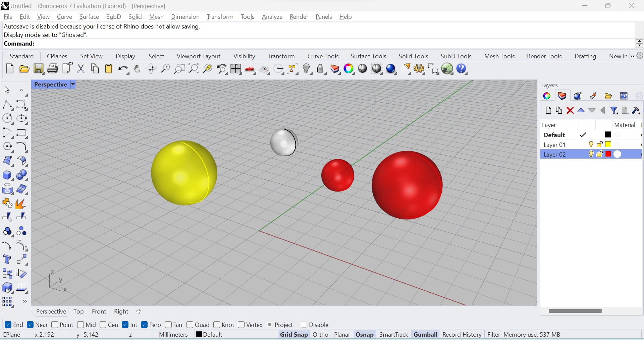The image size is (644, 340).
Task: Click the color wheel icon in toolbar
Action: (349, 69)
